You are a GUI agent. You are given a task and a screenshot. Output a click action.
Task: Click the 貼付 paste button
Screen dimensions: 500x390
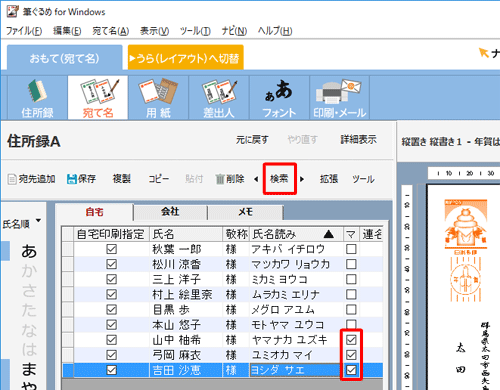(x=194, y=179)
